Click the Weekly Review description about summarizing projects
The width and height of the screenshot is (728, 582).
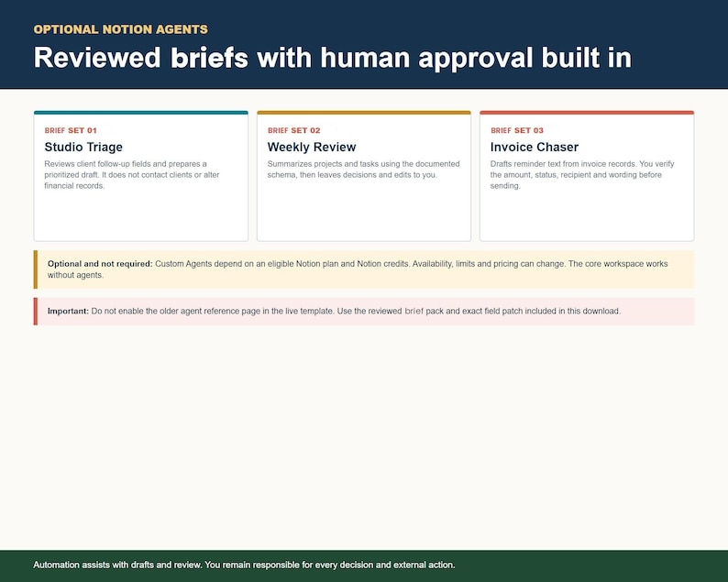pos(363,170)
